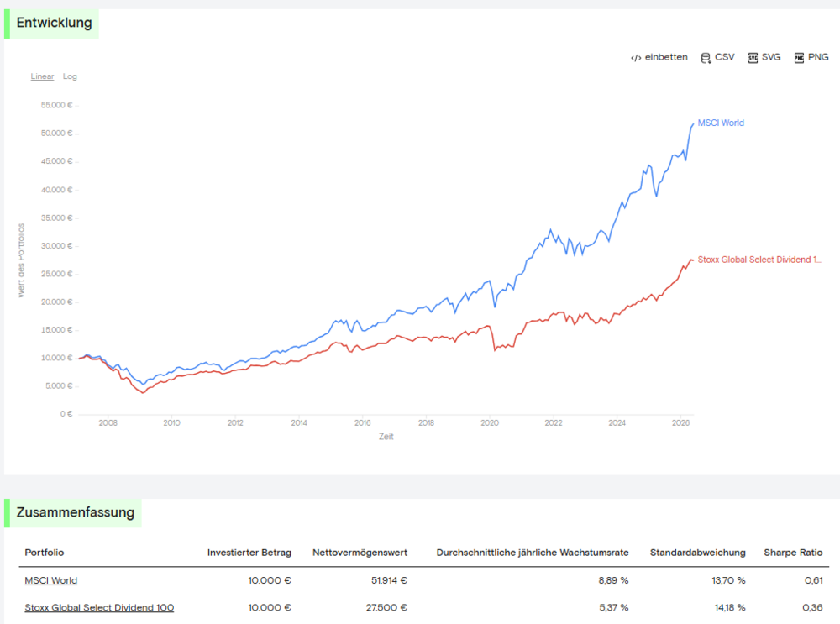The height and width of the screenshot is (624, 840).
Task: Click the blue MSCI World chart label
Action: coord(721,123)
